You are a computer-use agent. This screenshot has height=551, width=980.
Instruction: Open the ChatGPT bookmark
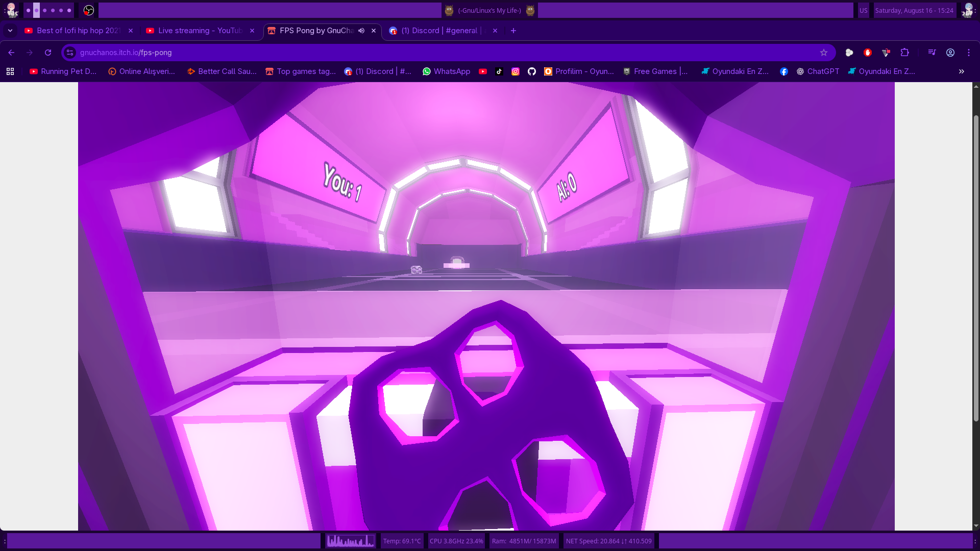[818, 71]
